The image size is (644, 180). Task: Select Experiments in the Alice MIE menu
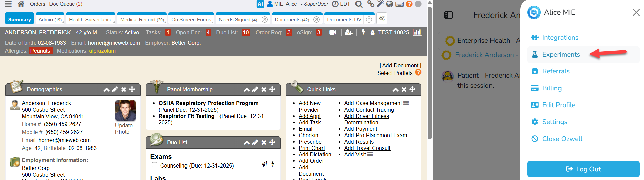coord(561,55)
